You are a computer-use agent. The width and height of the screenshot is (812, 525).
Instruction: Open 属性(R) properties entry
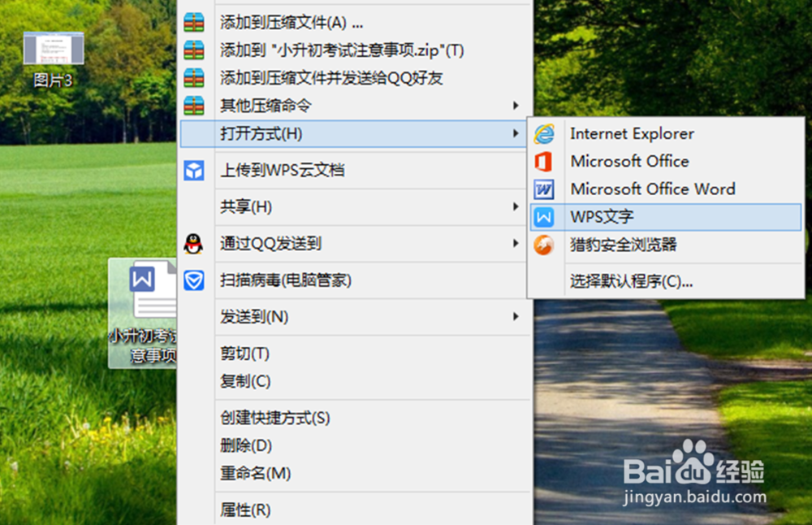pyautogui.click(x=356, y=510)
